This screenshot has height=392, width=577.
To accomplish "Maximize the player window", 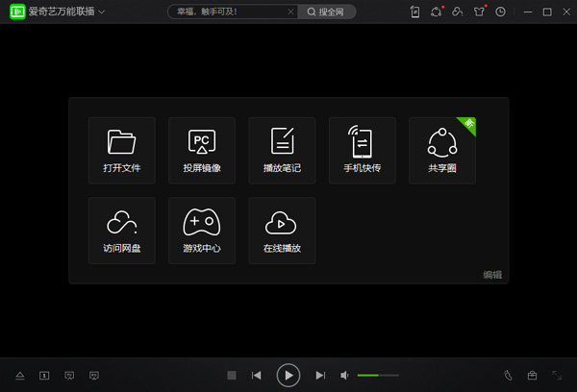I will click(x=547, y=12).
